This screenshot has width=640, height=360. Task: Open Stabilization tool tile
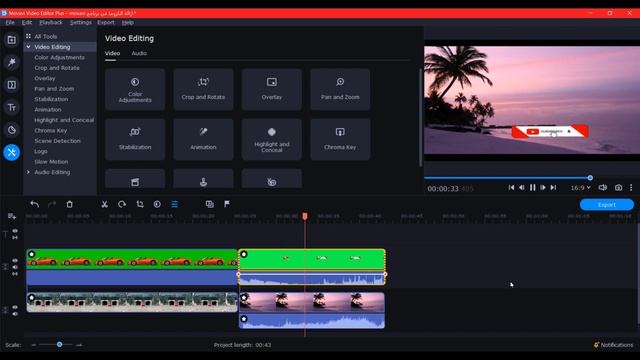click(x=135, y=139)
